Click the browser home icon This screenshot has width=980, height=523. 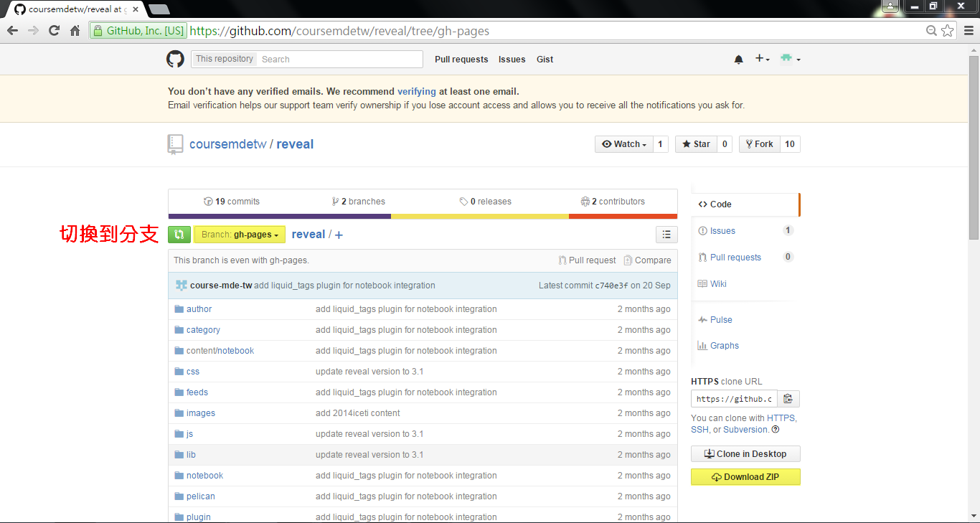75,30
